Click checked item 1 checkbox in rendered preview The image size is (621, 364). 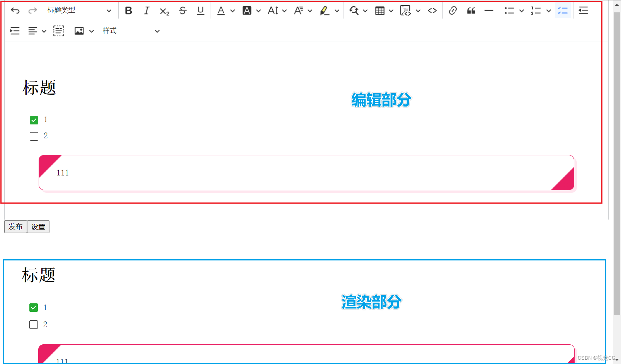34,308
